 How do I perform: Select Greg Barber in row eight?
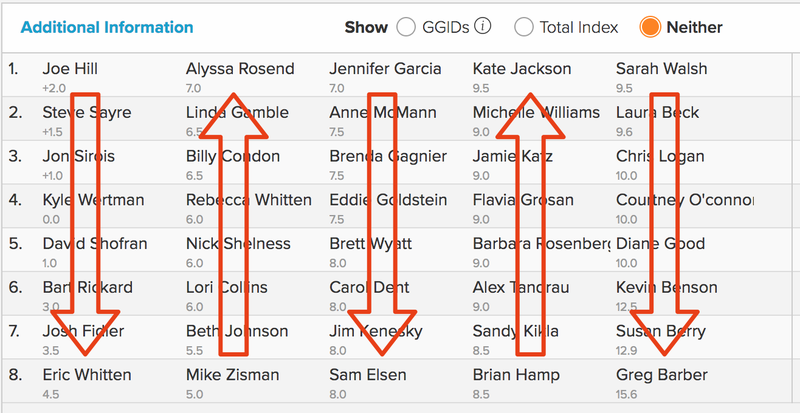coord(662,375)
